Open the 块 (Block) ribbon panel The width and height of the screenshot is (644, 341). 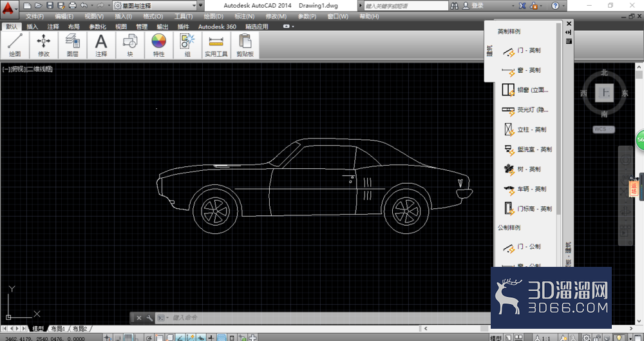pyautogui.click(x=130, y=45)
